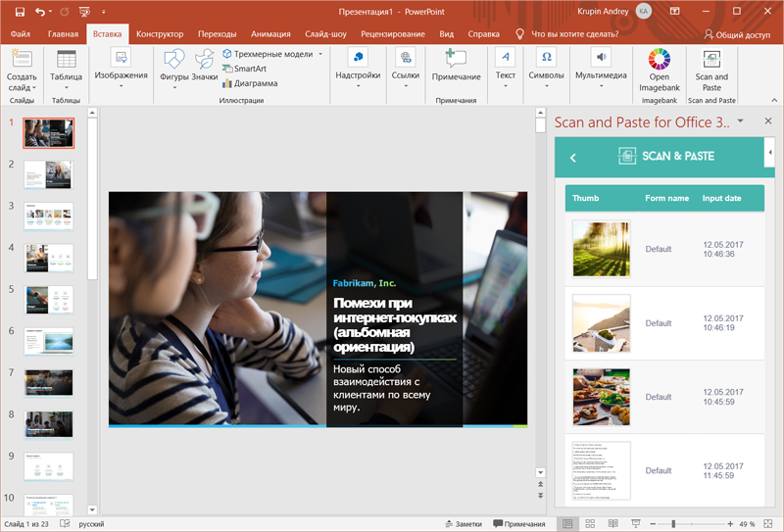Click Общий доступ share button
Image resolution: width=784 pixels, height=532 pixels.
click(737, 33)
